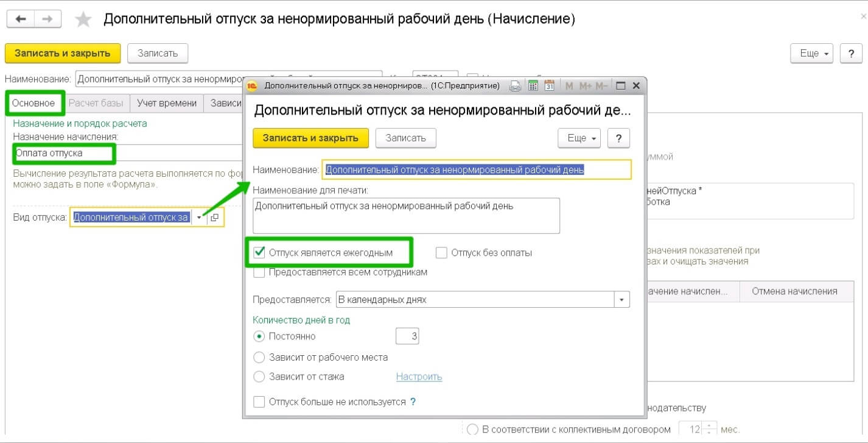The height and width of the screenshot is (443, 868).
Task: Click the Предоставляется field В календарных днях
Action: click(x=475, y=300)
